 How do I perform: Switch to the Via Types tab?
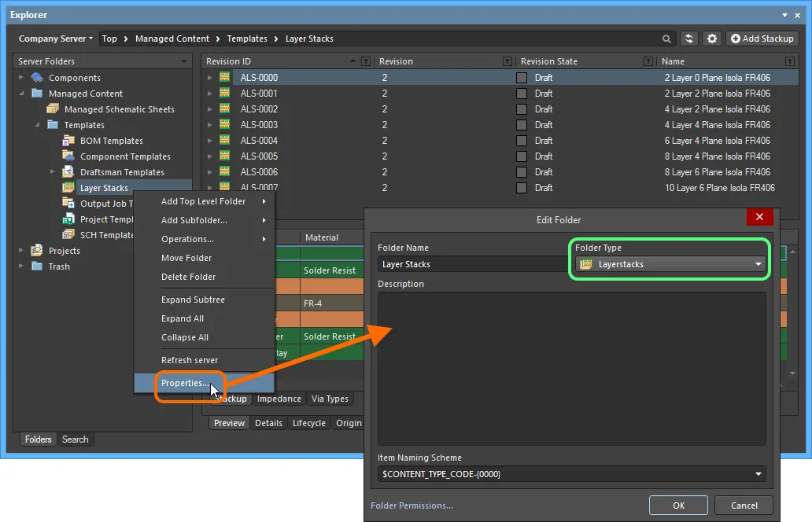(330, 399)
